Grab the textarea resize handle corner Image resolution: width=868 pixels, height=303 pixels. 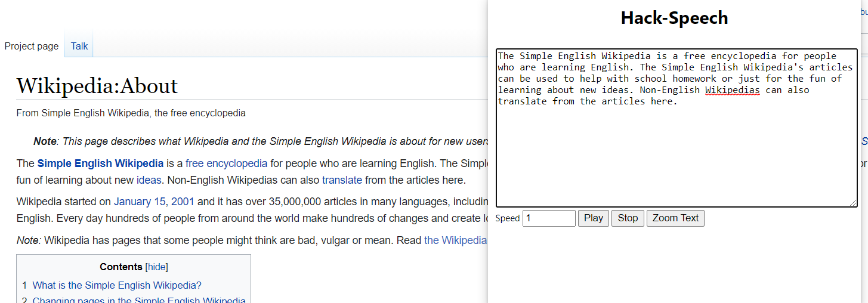[x=854, y=203]
